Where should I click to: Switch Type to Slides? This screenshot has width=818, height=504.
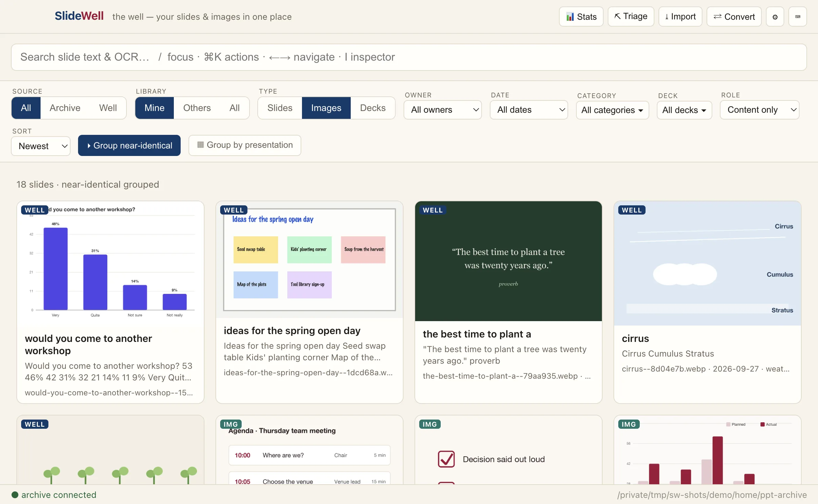tap(280, 108)
